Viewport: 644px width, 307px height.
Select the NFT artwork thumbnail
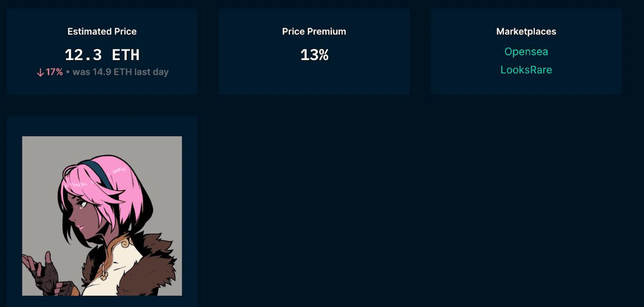(x=102, y=215)
